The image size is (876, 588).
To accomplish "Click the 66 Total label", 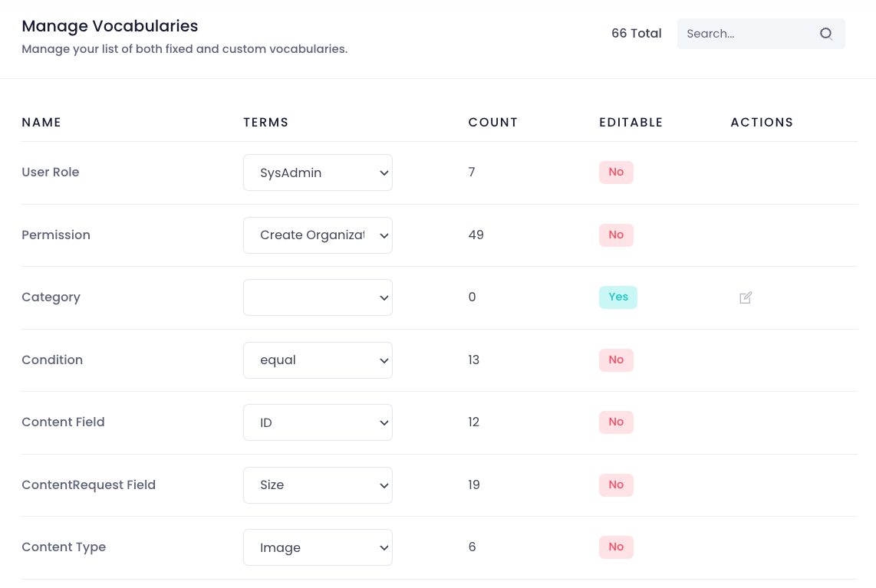I will 637,34.
